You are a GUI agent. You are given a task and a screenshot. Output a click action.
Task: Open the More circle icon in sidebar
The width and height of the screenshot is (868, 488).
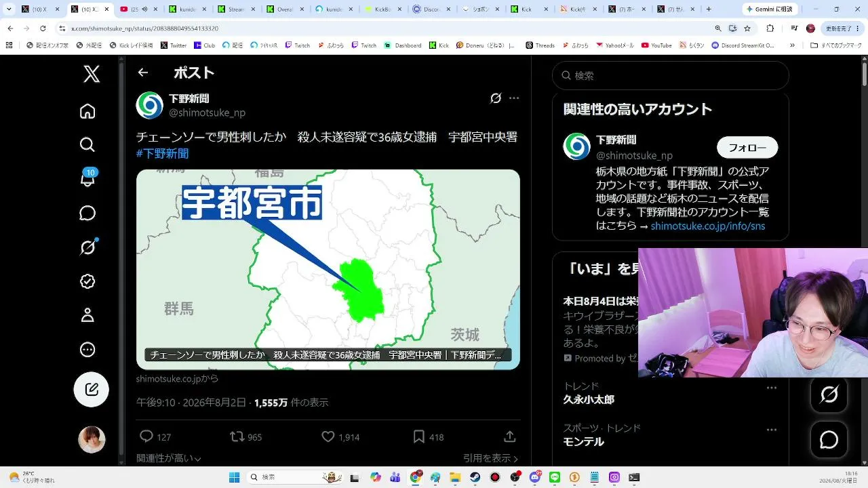coord(87,350)
